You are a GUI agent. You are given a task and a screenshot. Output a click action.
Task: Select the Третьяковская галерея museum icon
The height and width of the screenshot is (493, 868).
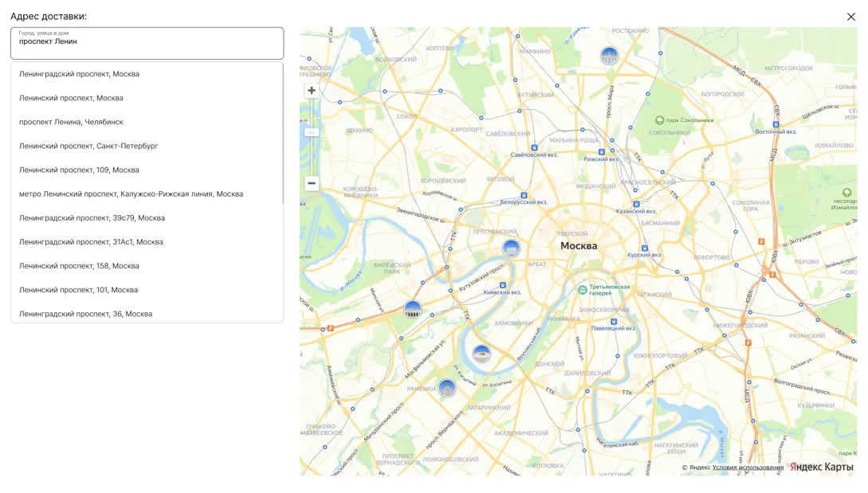[x=583, y=290]
